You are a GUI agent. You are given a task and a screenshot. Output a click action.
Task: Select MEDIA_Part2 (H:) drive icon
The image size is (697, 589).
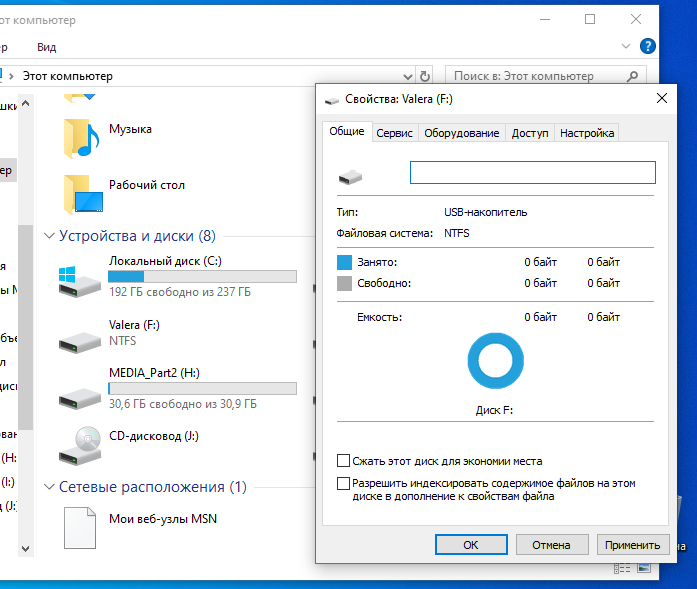(x=80, y=398)
